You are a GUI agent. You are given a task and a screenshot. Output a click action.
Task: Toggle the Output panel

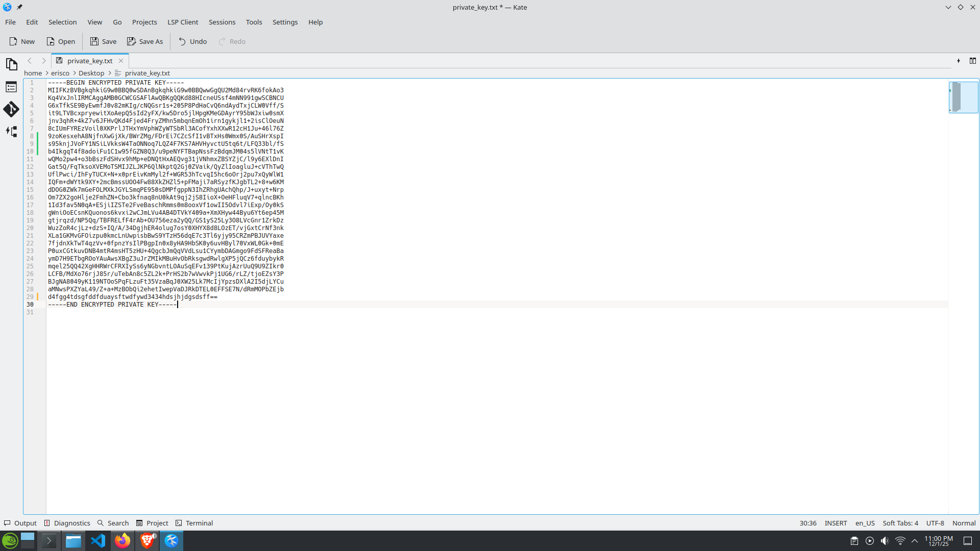pos(20,523)
